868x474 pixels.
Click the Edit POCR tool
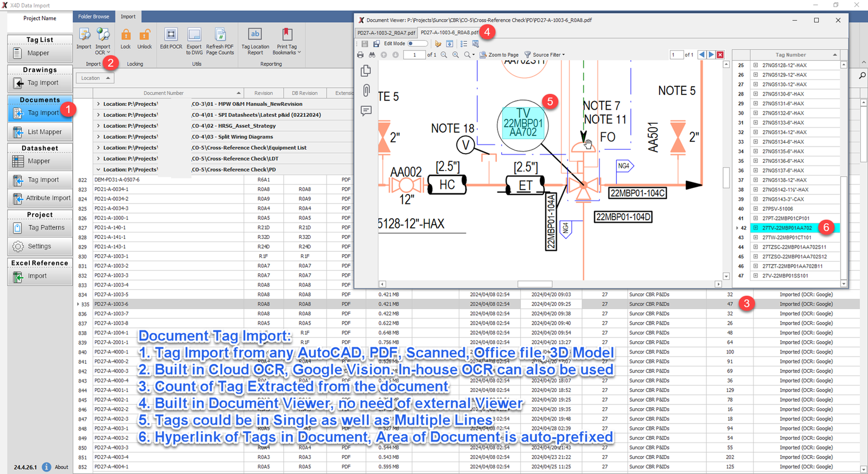pos(171,39)
